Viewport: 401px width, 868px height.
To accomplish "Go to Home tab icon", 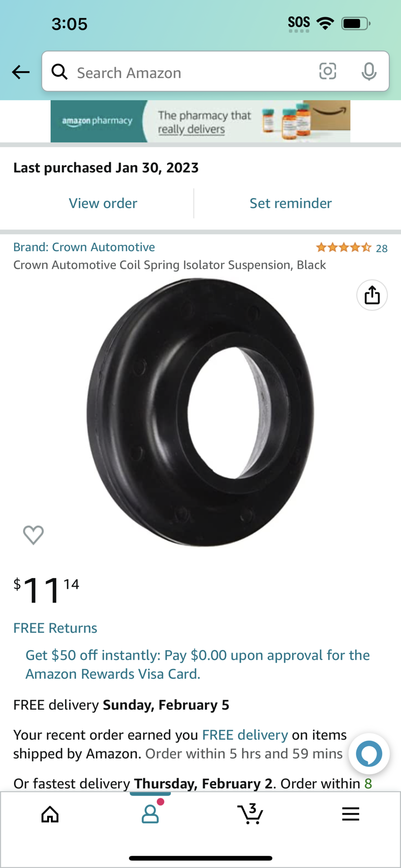I will 50,814.
